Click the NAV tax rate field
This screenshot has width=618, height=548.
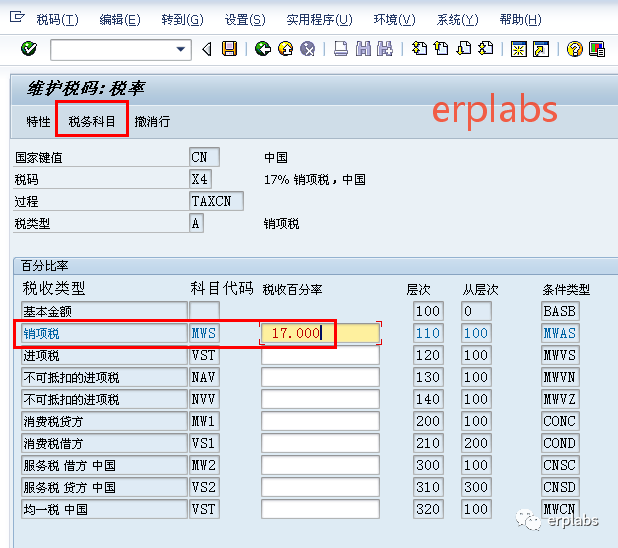click(x=320, y=377)
